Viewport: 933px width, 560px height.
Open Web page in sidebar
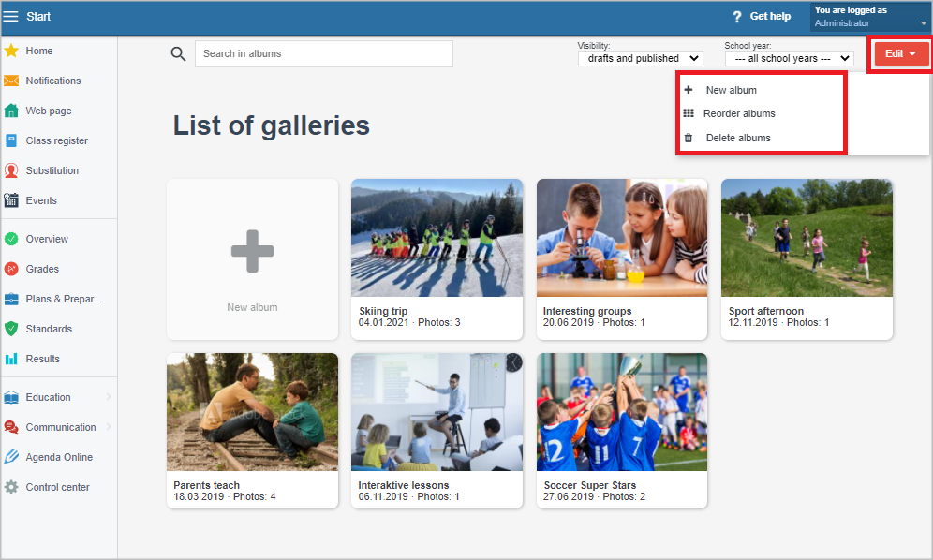(48, 111)
